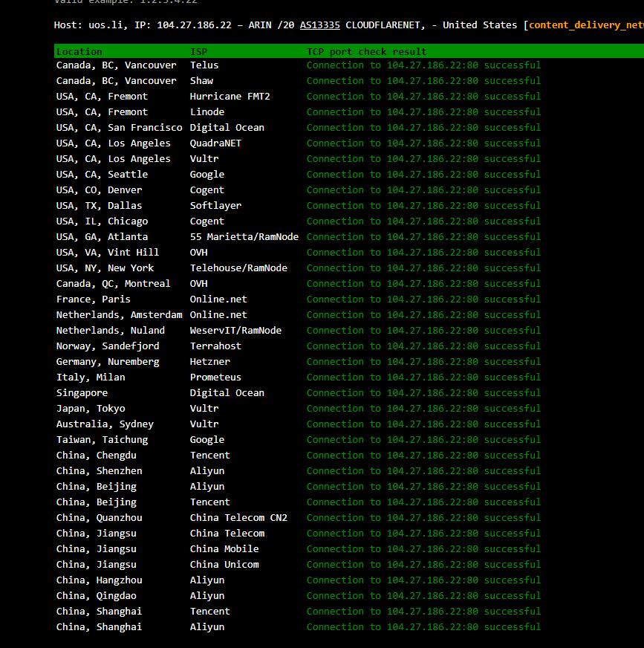This screenshot has width=644, height=648.
Task: Click the connection result for China Unicom
Action: click(423, 565)
